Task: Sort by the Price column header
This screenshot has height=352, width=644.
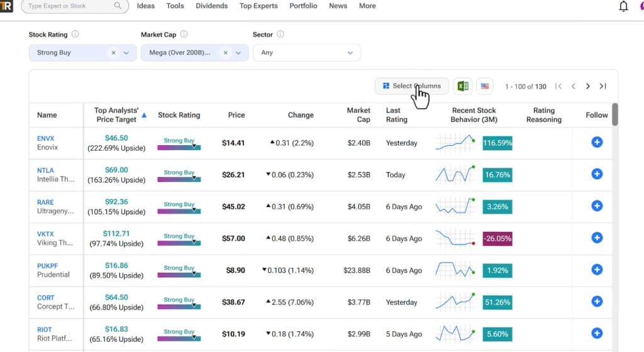Action: 236,115
